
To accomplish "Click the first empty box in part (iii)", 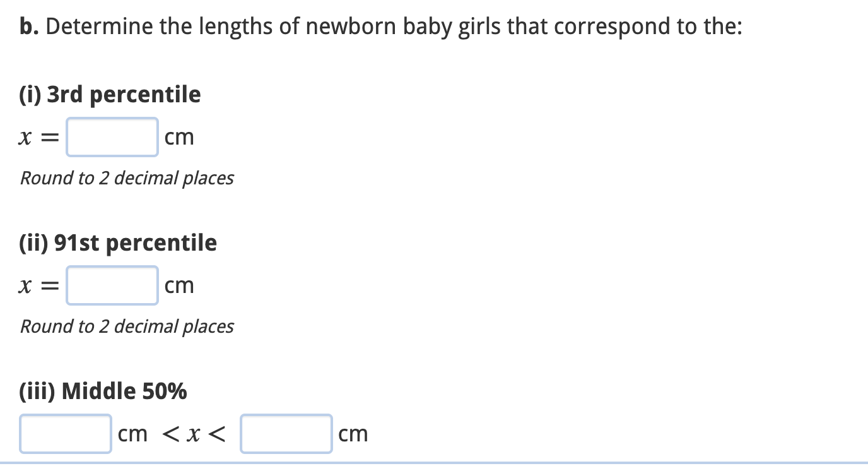I will tap(65, 433).
